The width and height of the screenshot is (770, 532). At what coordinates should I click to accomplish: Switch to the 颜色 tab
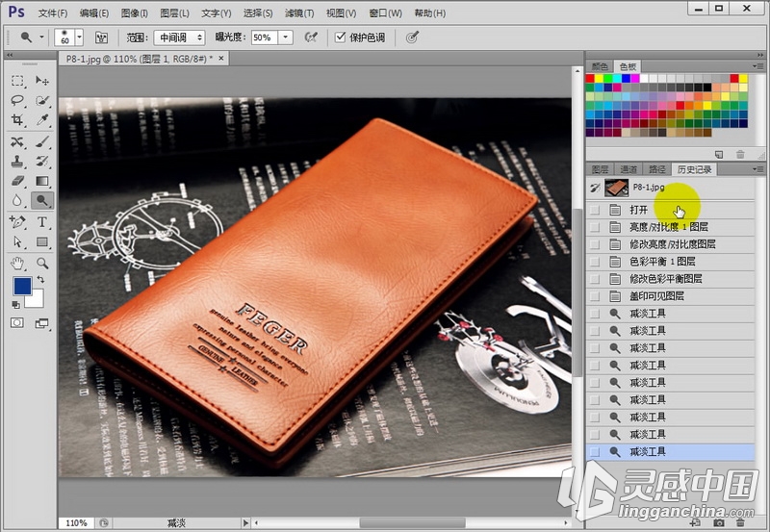pos(600,66)
